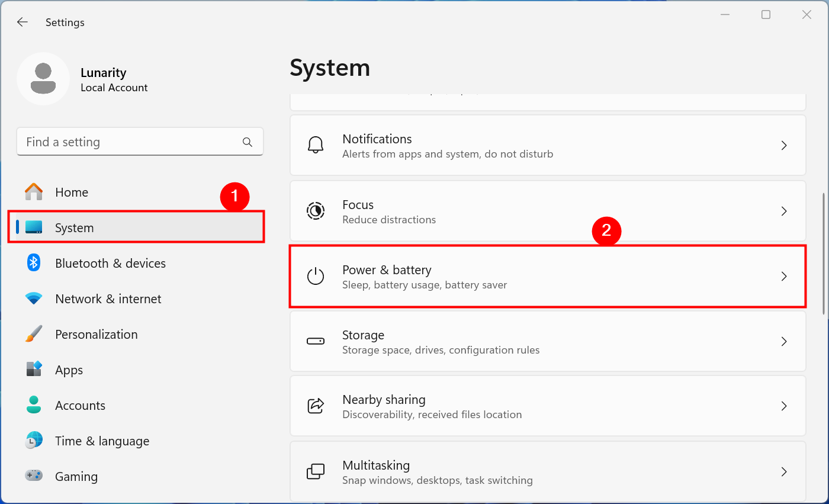The image size is (829, 504).
Task: Click the Power & battery icon
Action: [x=316, y=277]
